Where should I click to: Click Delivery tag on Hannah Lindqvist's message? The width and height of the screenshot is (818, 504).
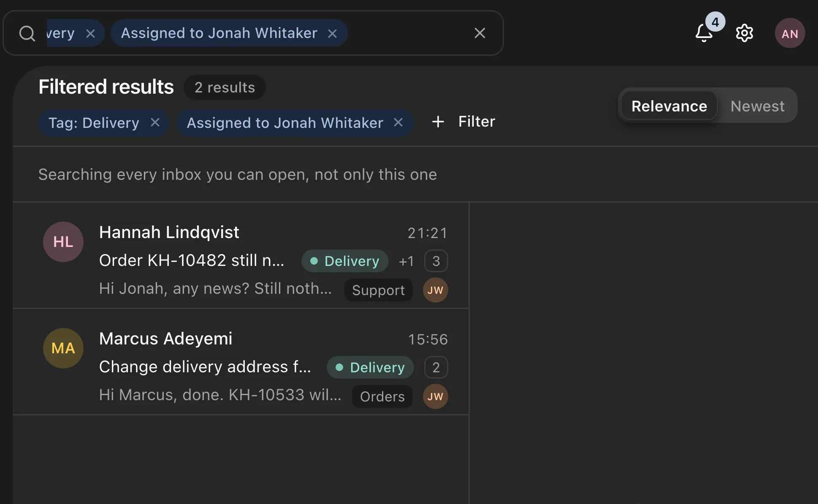(345, 261)
